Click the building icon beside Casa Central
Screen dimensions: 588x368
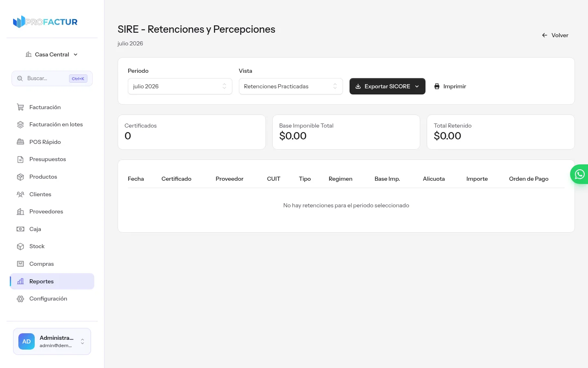coord(29,54)
